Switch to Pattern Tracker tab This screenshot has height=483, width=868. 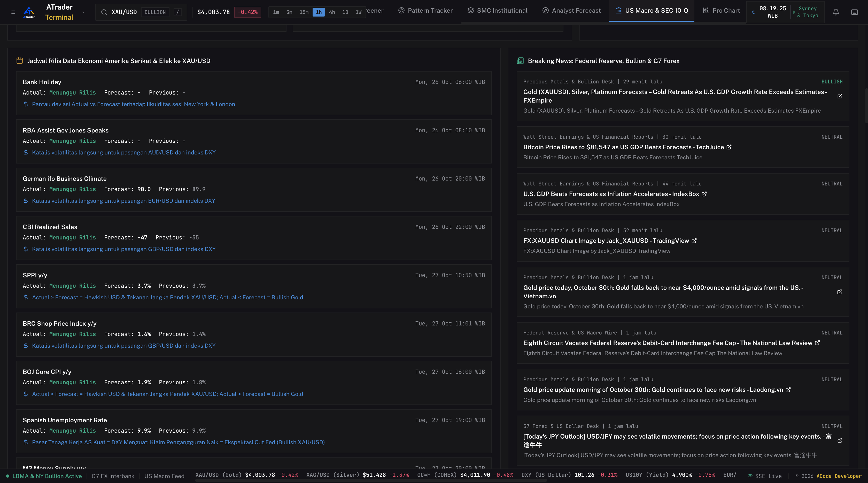point(425,11)
